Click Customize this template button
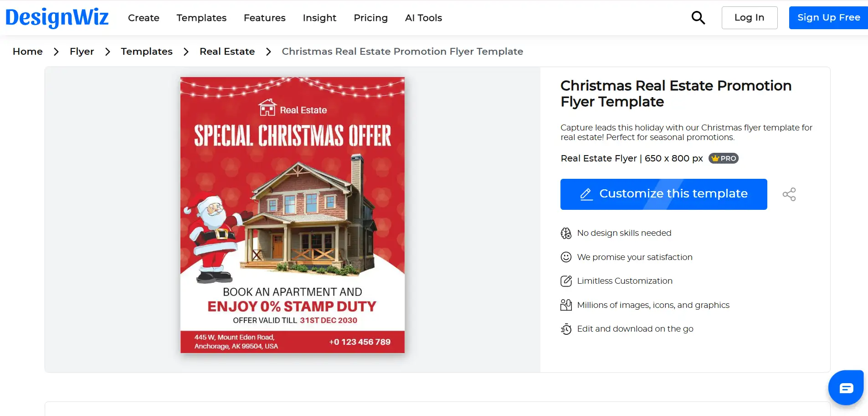The image size is (868, 416). [663, 194]
